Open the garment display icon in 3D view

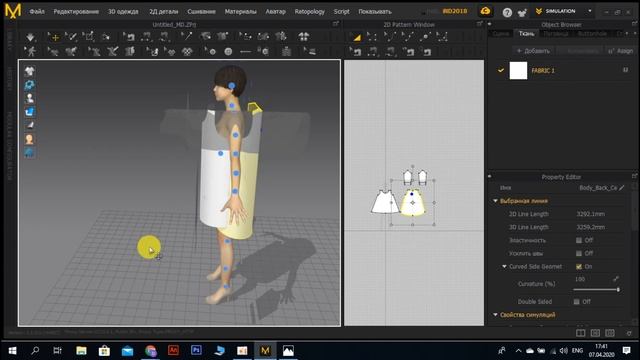[x=29, y=71]
